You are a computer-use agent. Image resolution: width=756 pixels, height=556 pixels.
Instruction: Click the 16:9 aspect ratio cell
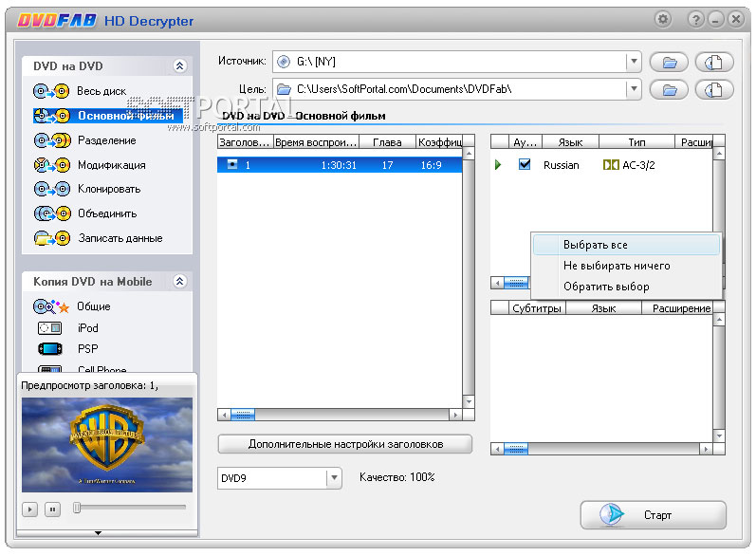coord(431,165)
